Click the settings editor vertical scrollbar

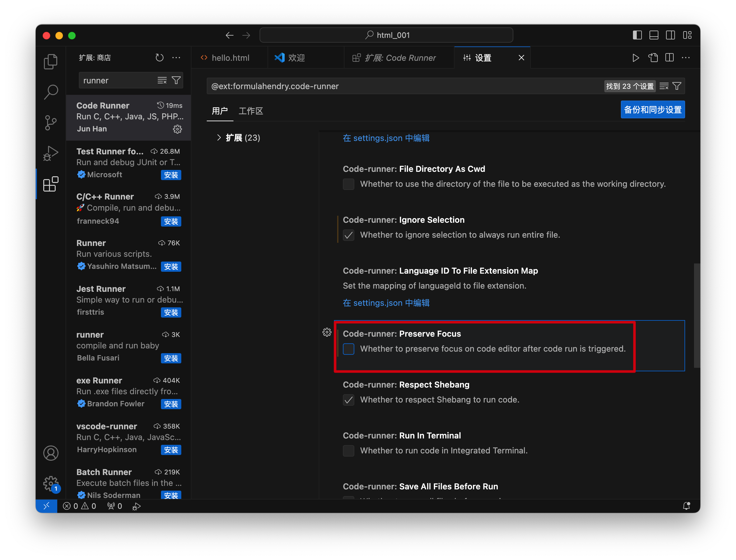(x=697, y=315)
